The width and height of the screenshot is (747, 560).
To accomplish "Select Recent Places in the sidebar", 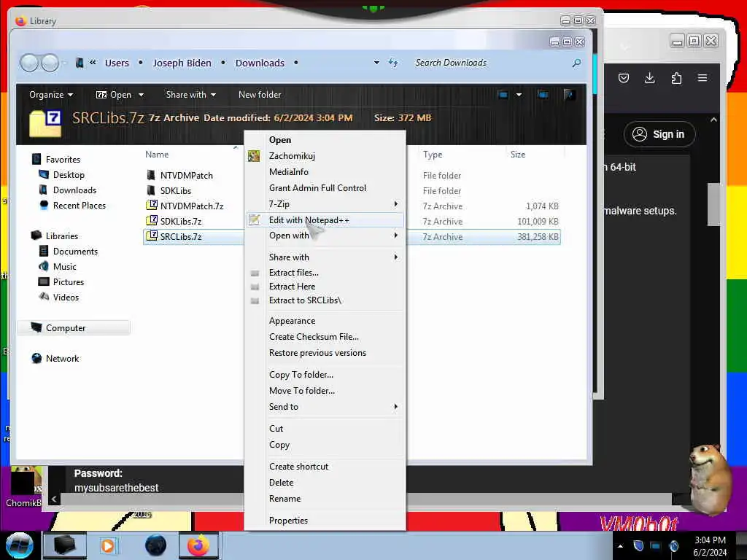I will point(80,205).
